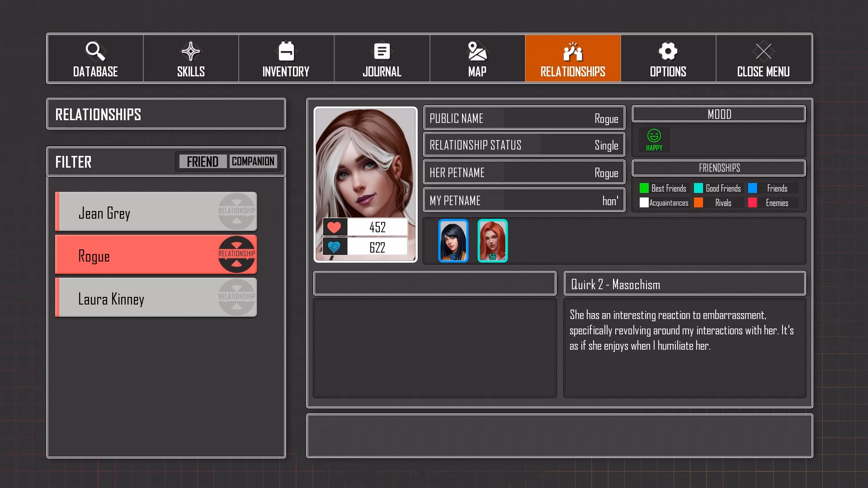Click the My Petname field
Viewport: 868px width, 488px height.
524,200
